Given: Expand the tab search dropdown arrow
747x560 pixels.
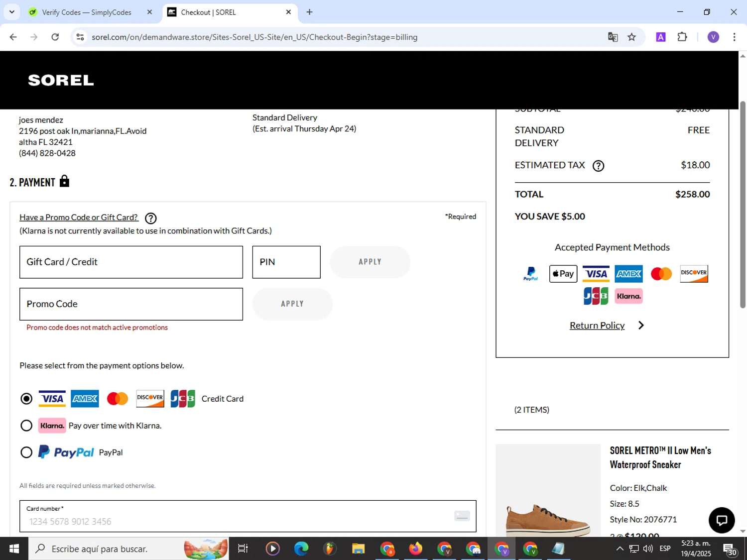Looking at the screenshot, I should [x=11, y=12].
